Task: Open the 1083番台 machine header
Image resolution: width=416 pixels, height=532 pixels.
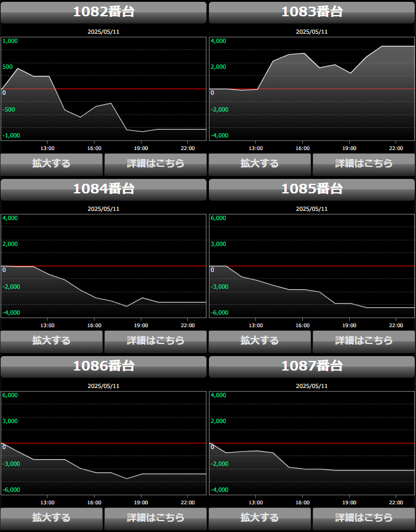Action: point(312,12)
